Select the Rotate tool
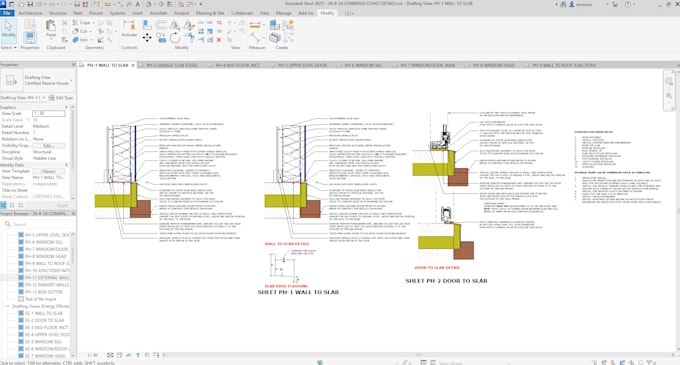This screenshot has height=365, width=680. pos(175,38)
